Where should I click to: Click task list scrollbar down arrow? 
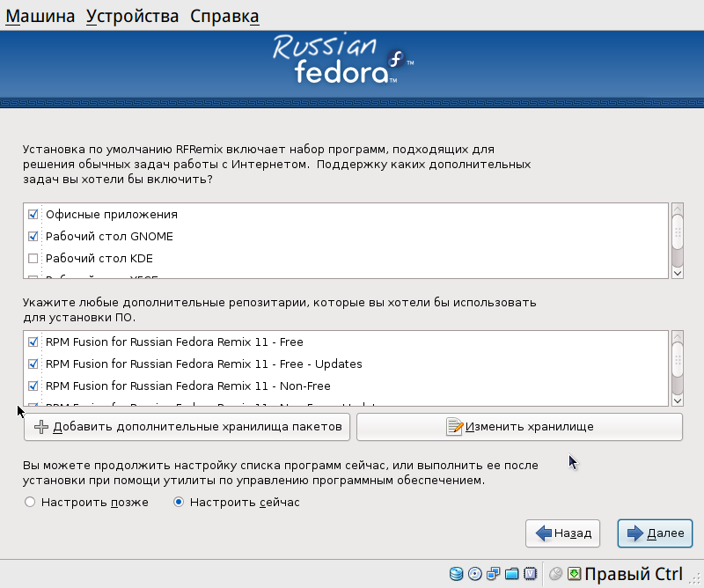678,273
